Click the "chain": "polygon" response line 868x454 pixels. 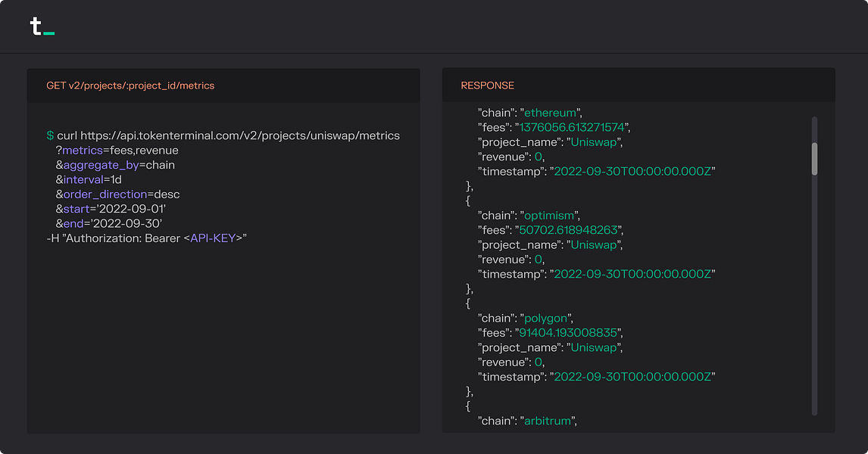526,319
